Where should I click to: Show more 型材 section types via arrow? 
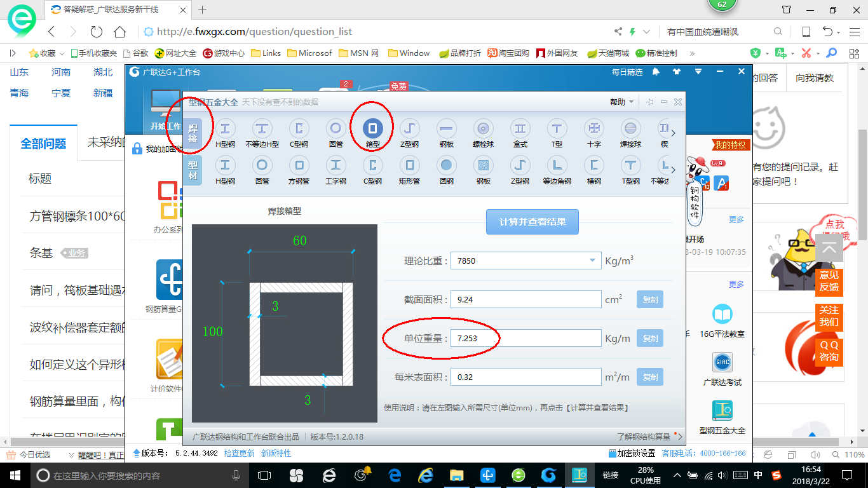[x=674, y=170]
